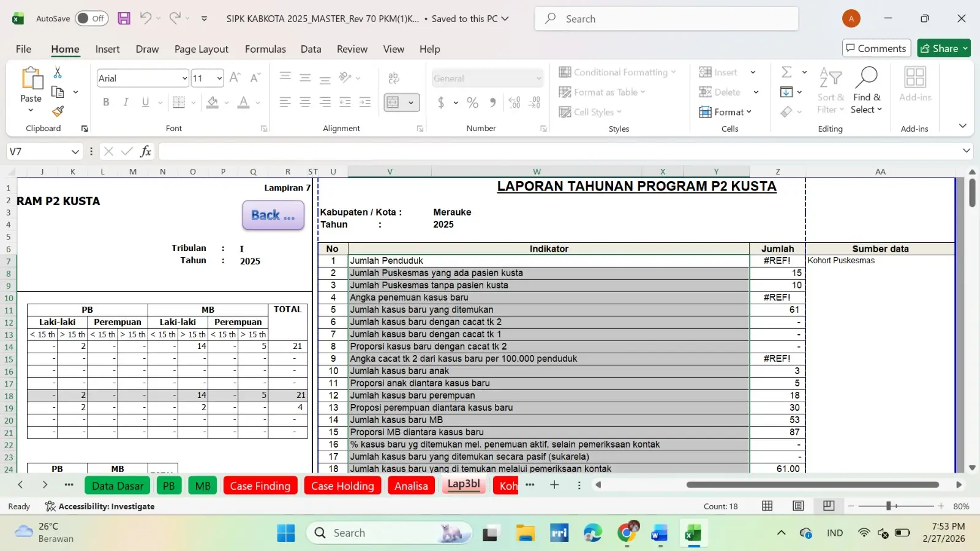Switch to Page Layout view in status bar
The height and width of the screenshot is (551, 980).
798,506
